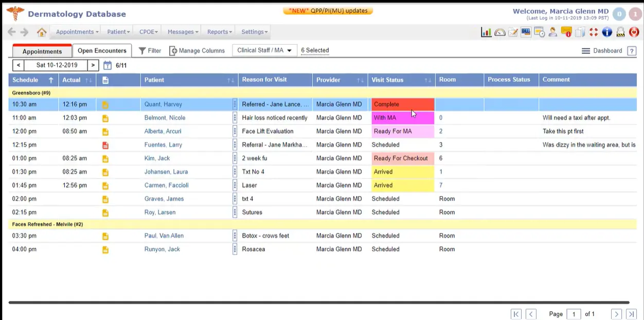The height and width of the screenshot is (320, 644).
Task: Switch to the Open Encounters tab
Action: (x=101, y=50)
